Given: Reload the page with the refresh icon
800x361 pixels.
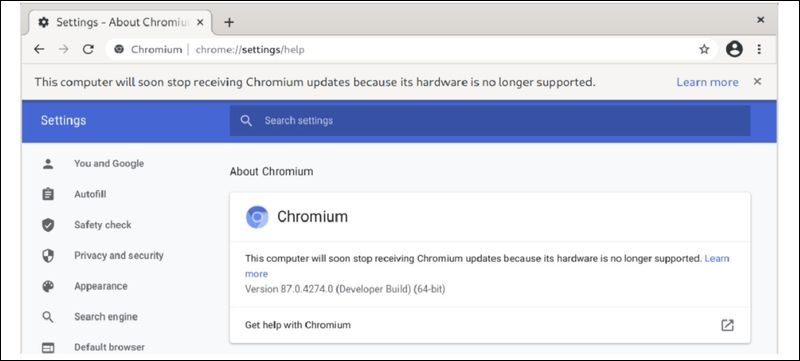Looking at the screenshot, I should (88, 49).
